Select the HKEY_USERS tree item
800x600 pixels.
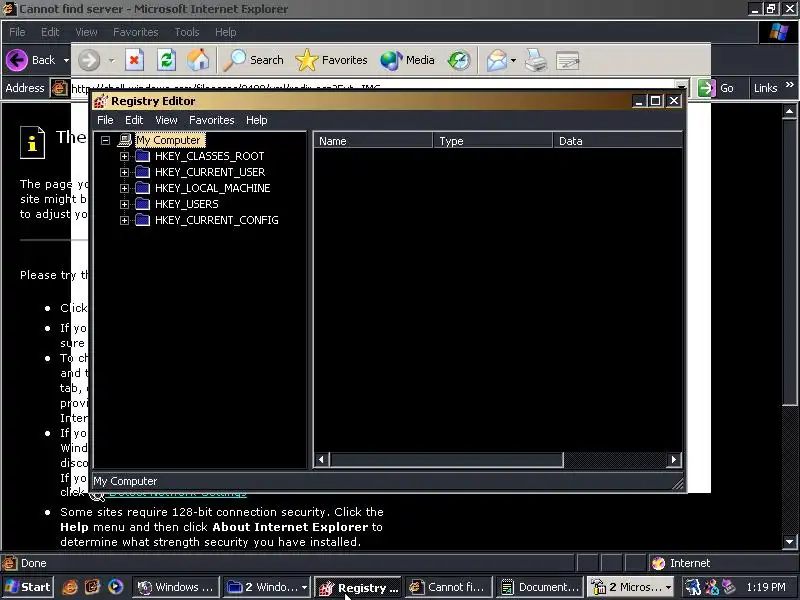coord(187,204)
